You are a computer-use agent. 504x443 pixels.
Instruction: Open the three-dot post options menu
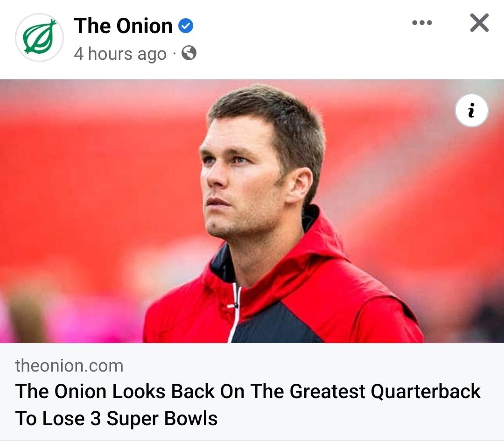pyautogui.click(x=422, y=23)
